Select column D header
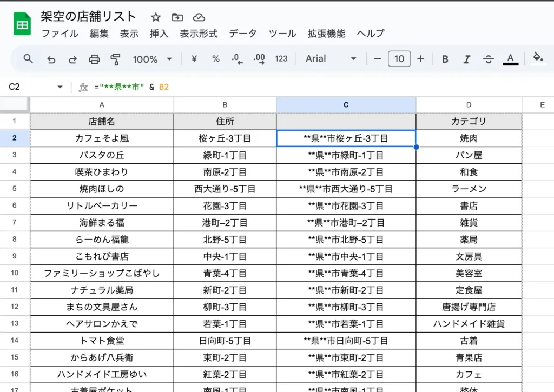 point(469,105)
